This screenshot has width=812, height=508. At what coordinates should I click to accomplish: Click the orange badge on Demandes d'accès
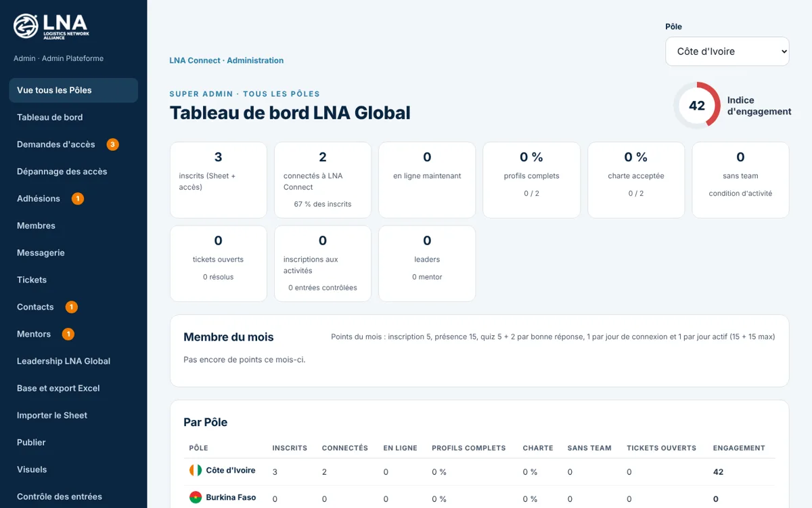[113, 144]
